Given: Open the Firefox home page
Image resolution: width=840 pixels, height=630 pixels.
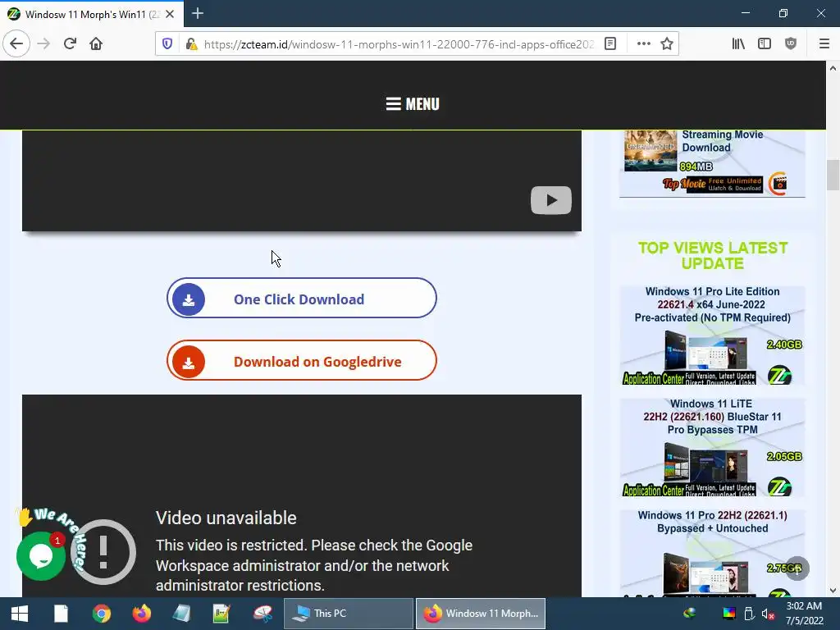Looking at the screenshot, I should point(96,43).
